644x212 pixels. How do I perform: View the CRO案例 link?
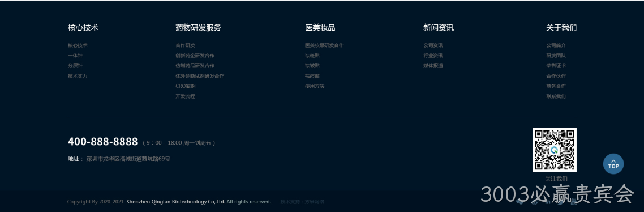pyautogui.click(x=185, y=87)
